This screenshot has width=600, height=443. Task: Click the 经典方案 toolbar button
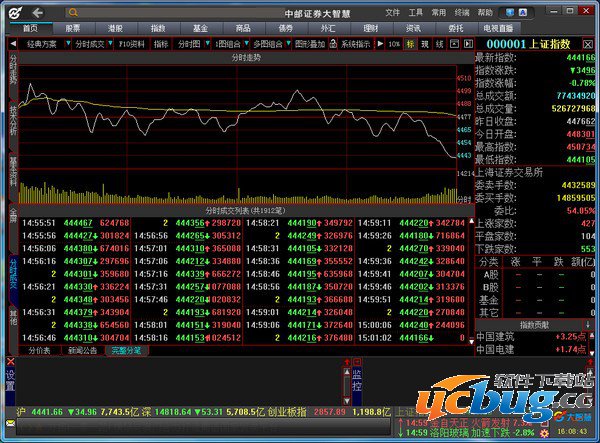pos(42,44)
